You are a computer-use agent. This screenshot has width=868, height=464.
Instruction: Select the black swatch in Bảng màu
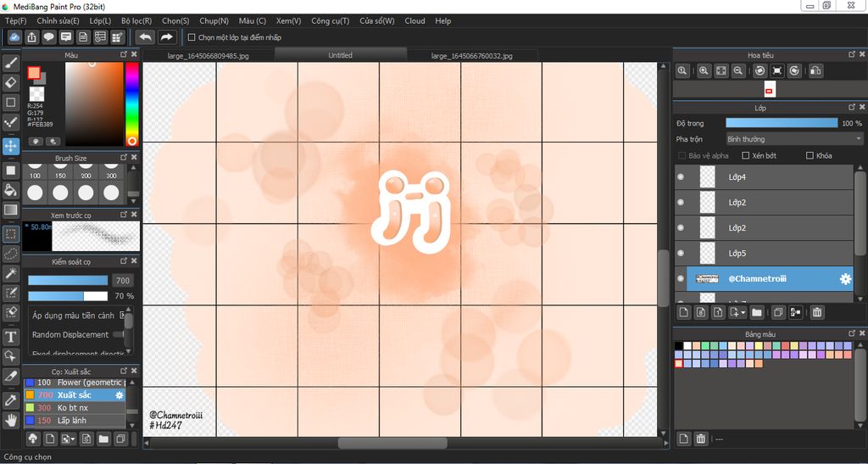[x=678, y=345]
